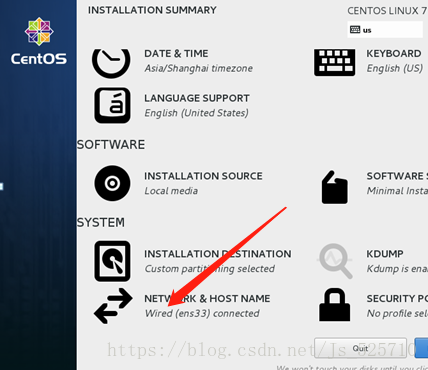The width and height of the screenshot is (428, 370).
Task: Click the SYSTEM section heading
Action: click(x=101, y=222)
